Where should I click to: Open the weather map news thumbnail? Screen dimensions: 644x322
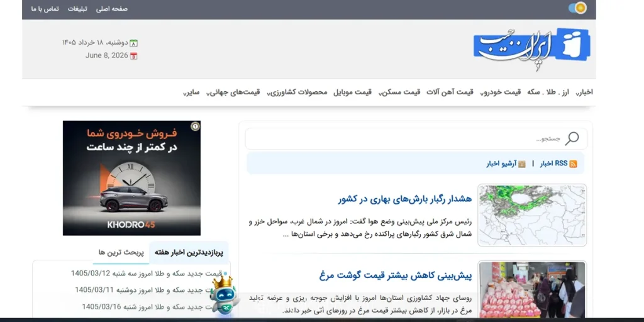(532, 215)
